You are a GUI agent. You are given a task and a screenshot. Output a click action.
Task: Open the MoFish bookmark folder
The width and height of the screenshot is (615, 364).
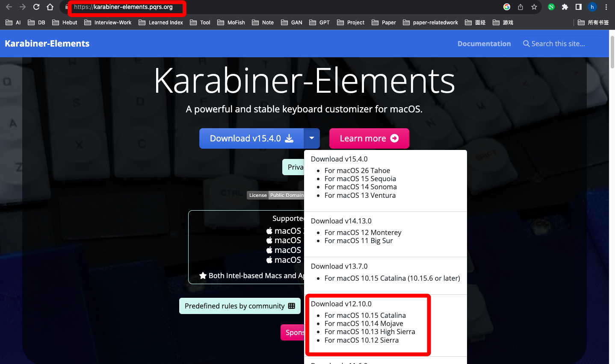coord(231,22)
